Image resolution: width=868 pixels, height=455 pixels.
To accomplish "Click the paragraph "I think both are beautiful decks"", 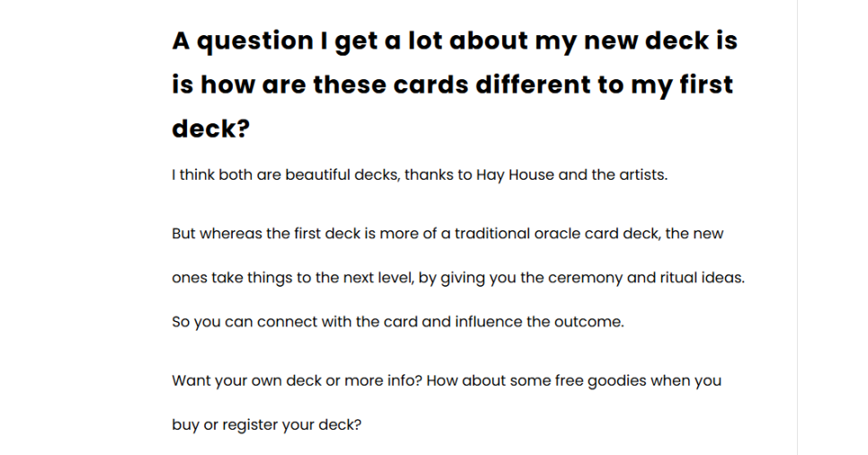I will (x=420, y=175).
